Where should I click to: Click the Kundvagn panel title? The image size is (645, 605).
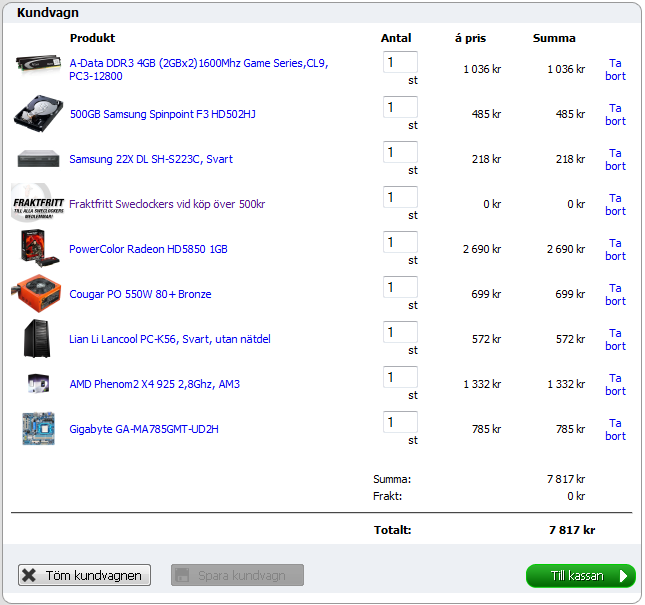pyautogui.click(x=48, y=12)
